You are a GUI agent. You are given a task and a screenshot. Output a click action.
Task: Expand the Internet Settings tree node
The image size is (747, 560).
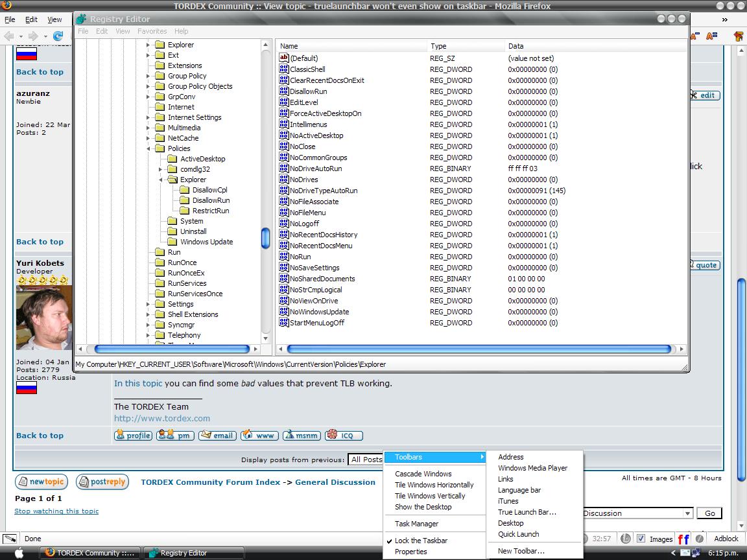tap(148, 117)
